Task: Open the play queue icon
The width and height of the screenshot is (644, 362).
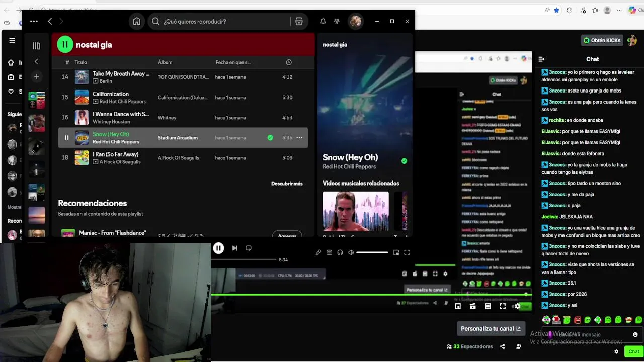Action: coord(329,252)
